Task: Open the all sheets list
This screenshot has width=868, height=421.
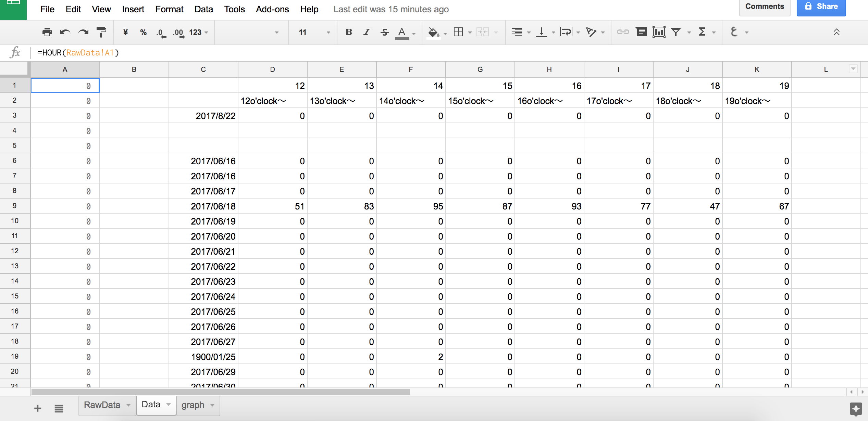Action: pyautogui.click(x=59, y=408)
